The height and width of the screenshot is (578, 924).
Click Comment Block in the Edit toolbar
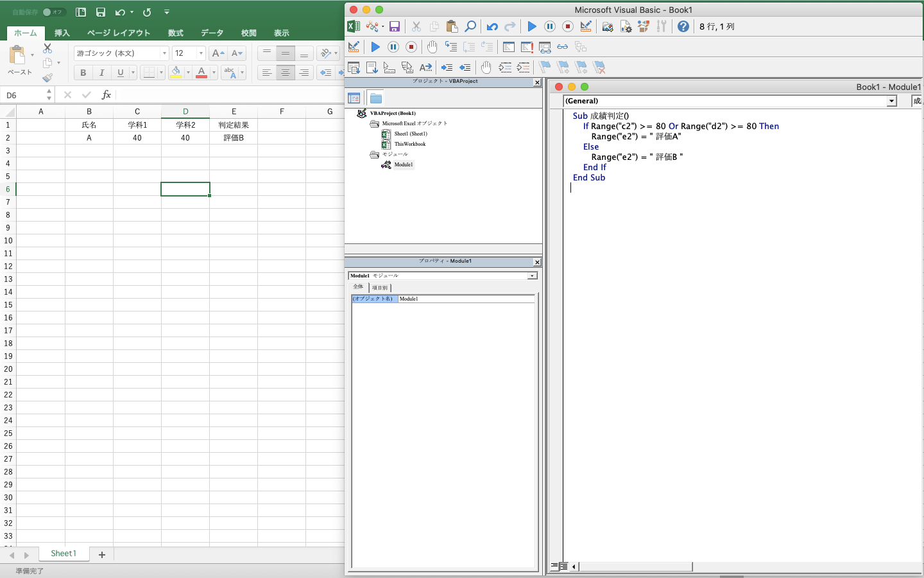[505, 67]
